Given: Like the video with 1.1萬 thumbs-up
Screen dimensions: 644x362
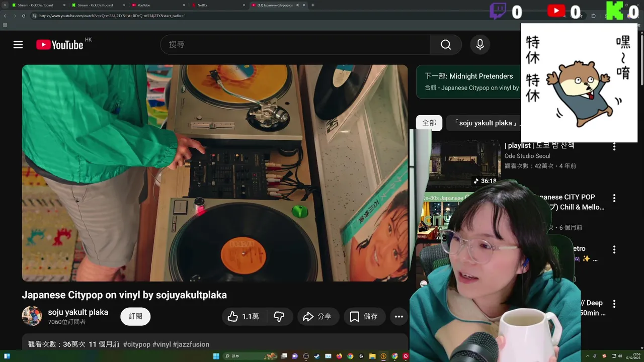Looking at the screenshot, I should [245, 317].
